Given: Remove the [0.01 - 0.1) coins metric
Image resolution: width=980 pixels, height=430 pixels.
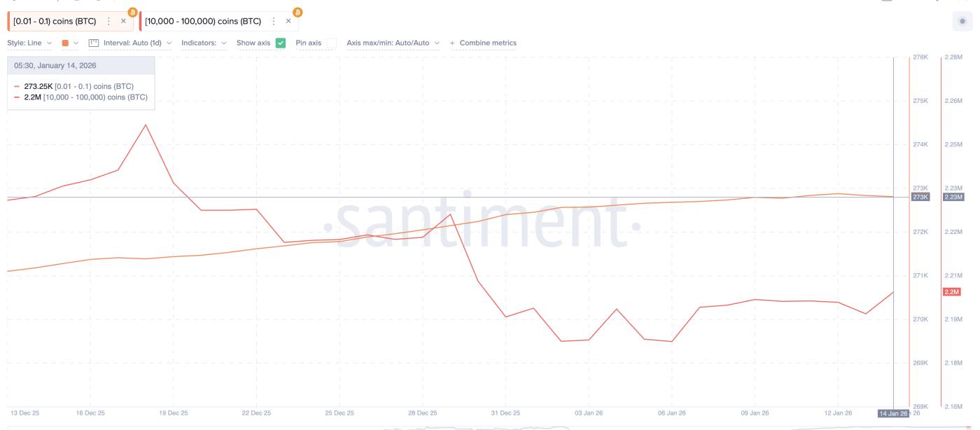Looking at the screenshot, I should pos(124,21).
